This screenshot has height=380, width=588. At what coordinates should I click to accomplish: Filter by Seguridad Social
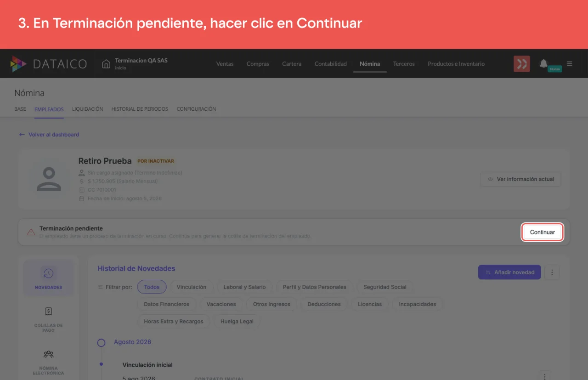point(385,287)
